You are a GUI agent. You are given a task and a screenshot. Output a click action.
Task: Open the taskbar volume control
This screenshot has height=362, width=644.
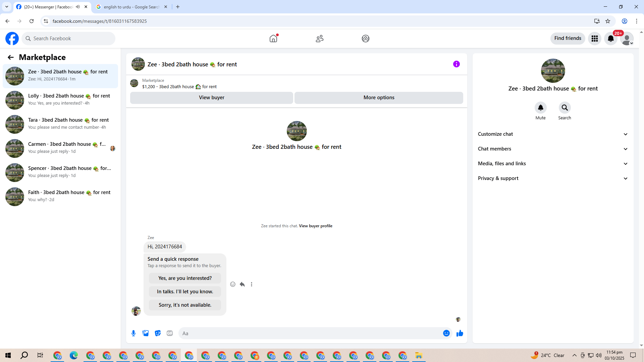(x=599, y=355)
